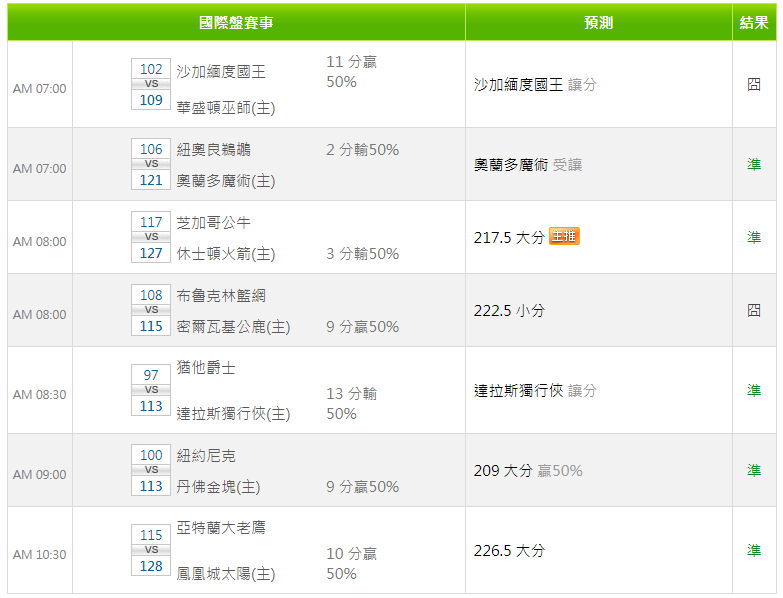783x598 pixels.
Task: Click the 囧 result for 沙加緬度國王 game
Action: [x=754, y=84]
